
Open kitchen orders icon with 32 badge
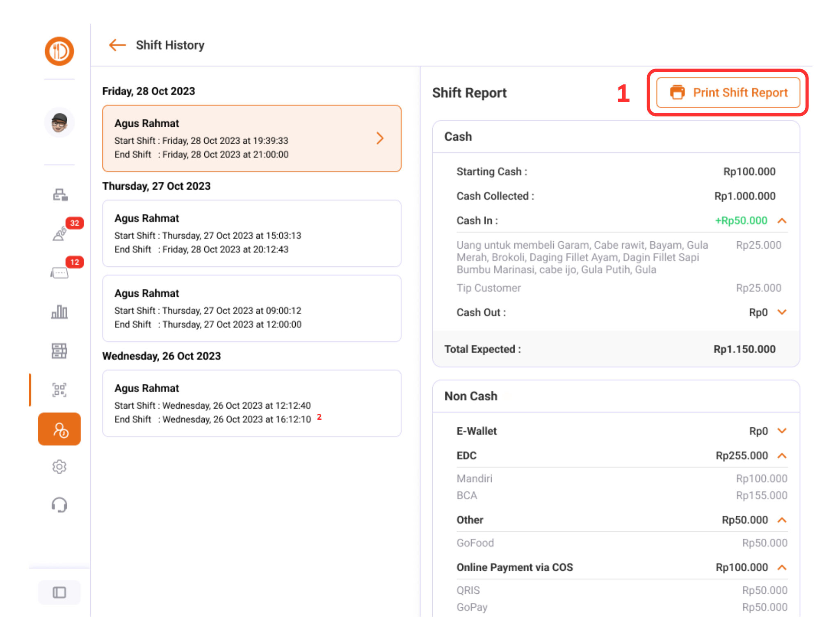click(x=60, y=233)
